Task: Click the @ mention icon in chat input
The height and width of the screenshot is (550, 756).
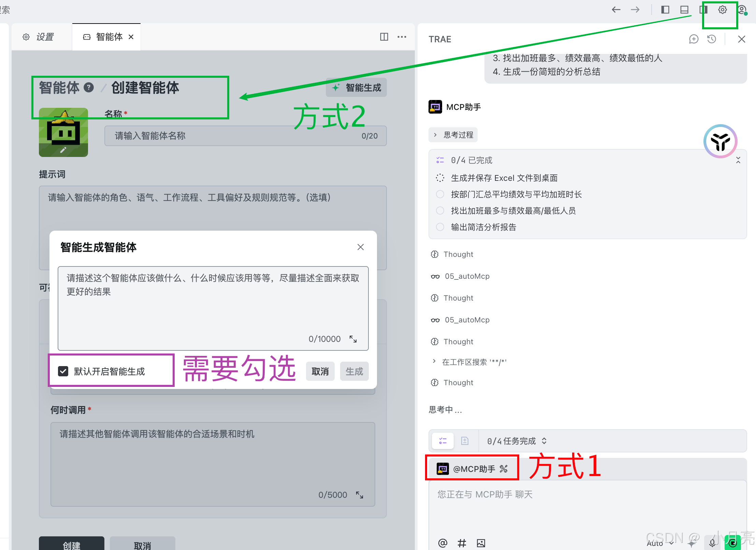Action: pos(442,543)
